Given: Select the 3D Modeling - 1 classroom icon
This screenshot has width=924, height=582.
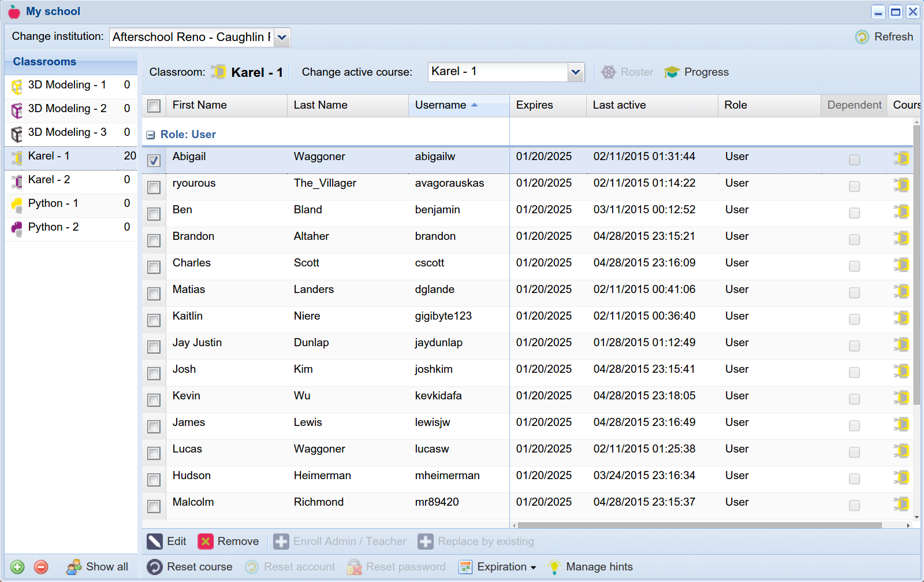Looking at the screenshot, I should coord(17,84).
